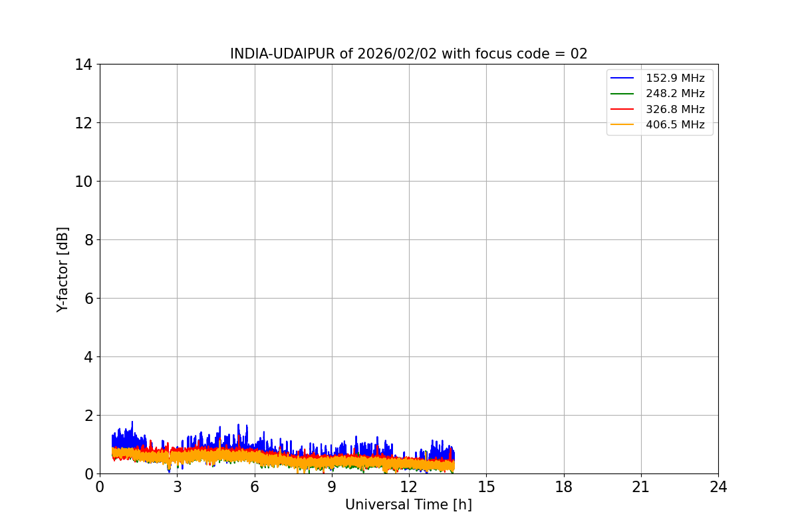
Task: Click the y-axis tick label 8
Action: pos(88,240)
